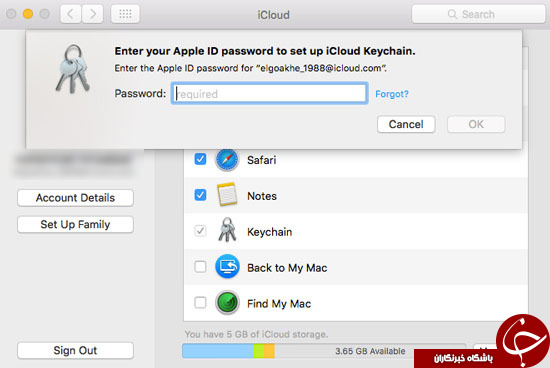Go back with the left arrow button

[71, 14]
